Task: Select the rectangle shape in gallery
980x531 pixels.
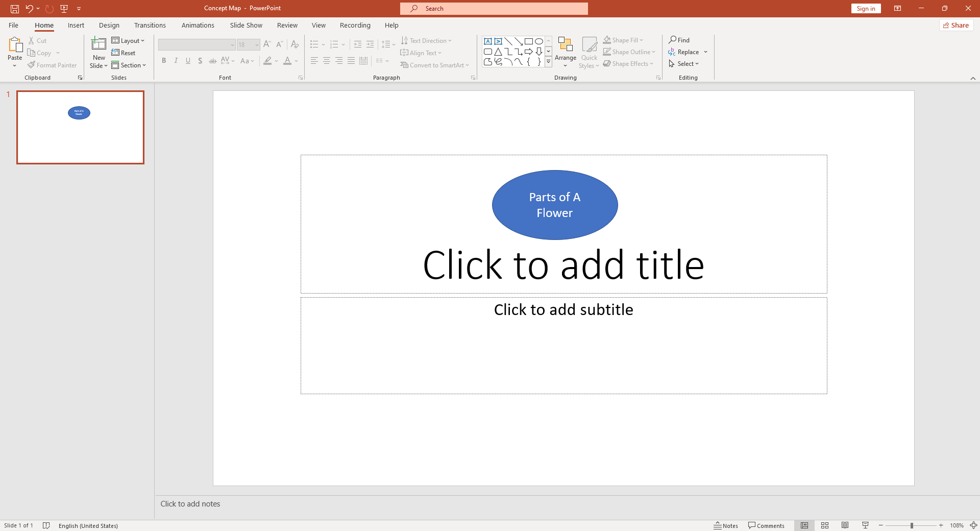Action: (x=529, y=41)
